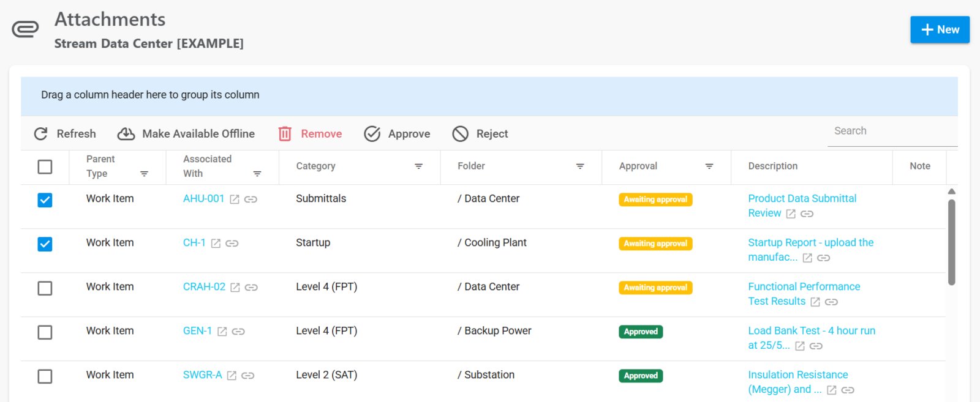Copy link icon beside SWGR-A
Viewport: 980px width, 402px height.
pos(248,376)
